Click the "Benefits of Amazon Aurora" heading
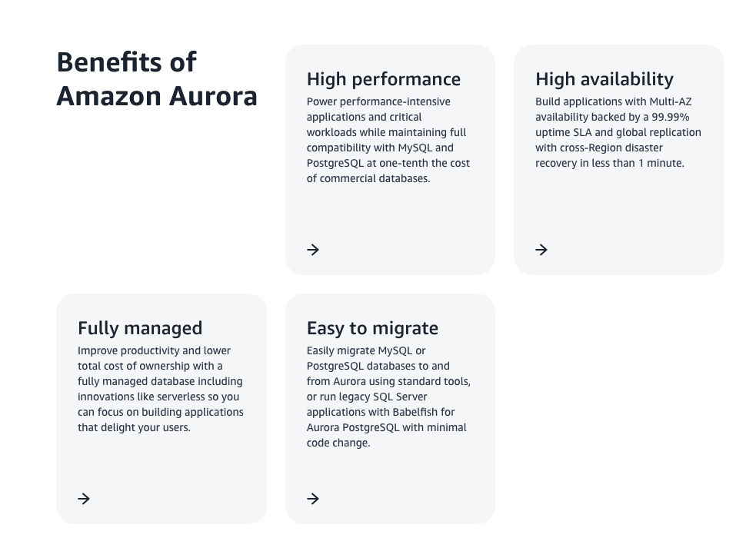 point(157,79)
